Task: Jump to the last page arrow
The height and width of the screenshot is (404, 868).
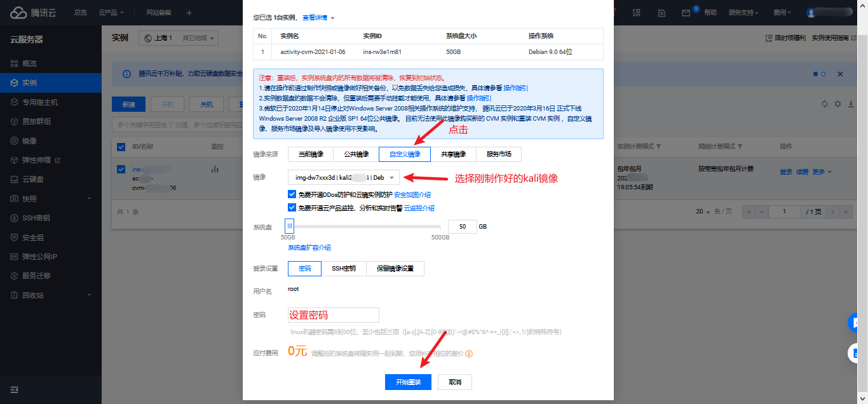Action: [x=844, y=211]
